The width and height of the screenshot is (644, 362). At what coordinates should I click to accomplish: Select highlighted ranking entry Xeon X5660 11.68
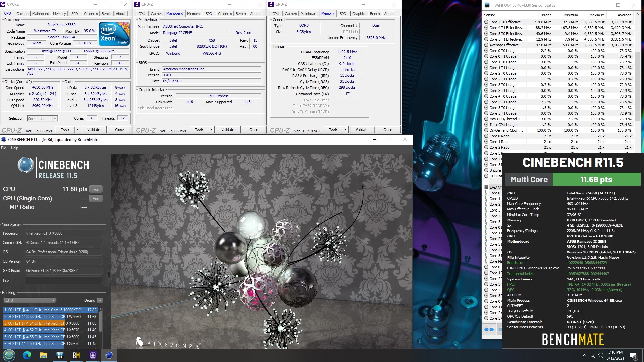51,323
